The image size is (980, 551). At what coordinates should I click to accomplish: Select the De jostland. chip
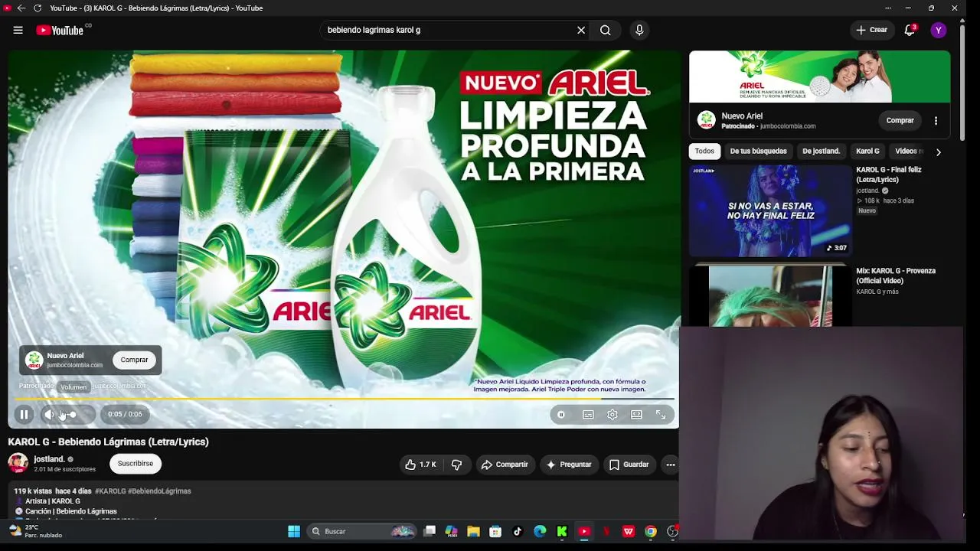[821, 152]
